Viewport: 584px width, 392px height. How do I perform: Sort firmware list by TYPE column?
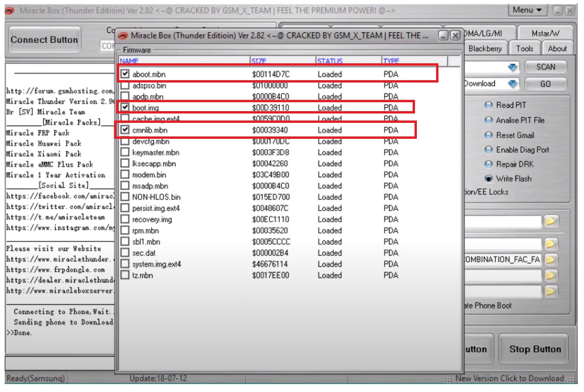(415, 61)
